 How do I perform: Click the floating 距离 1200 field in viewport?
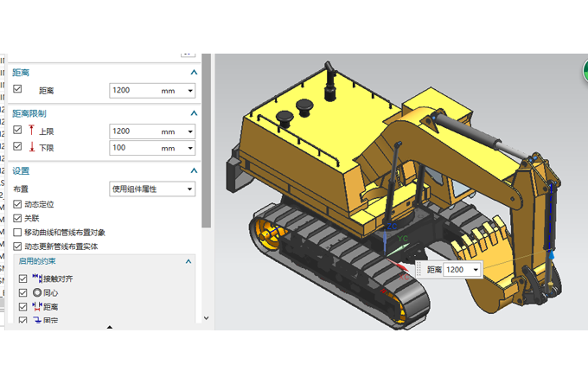click(x=456, y=270)
